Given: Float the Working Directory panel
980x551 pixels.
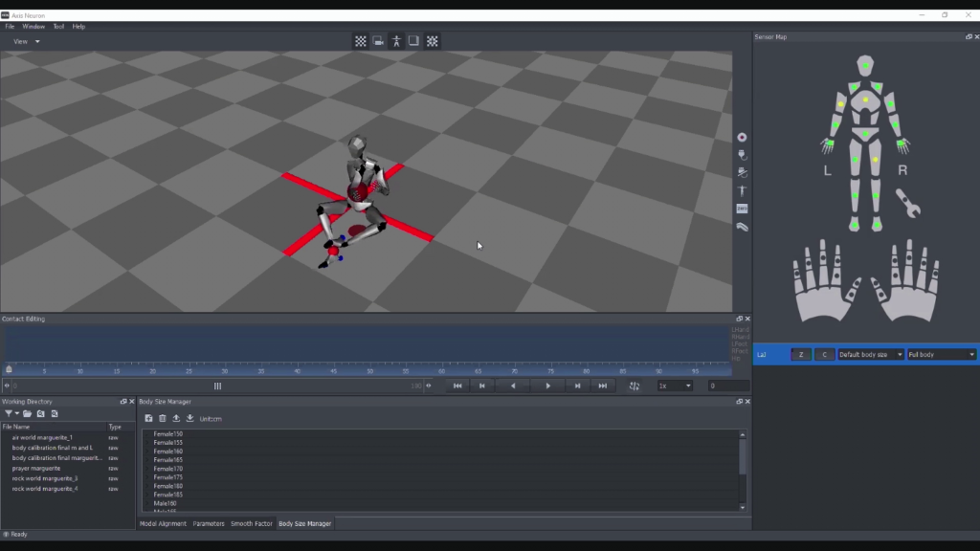Looking at the screenshot, I should pyautogui.click(x=123, y=402).
